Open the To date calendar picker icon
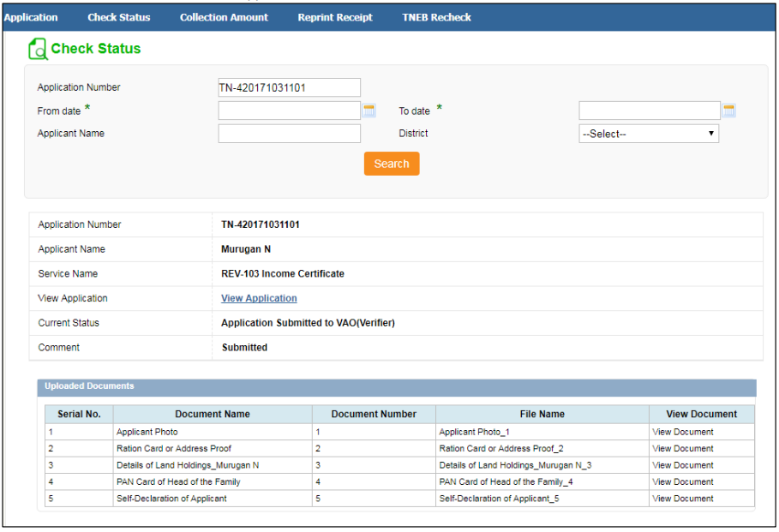 728,111
